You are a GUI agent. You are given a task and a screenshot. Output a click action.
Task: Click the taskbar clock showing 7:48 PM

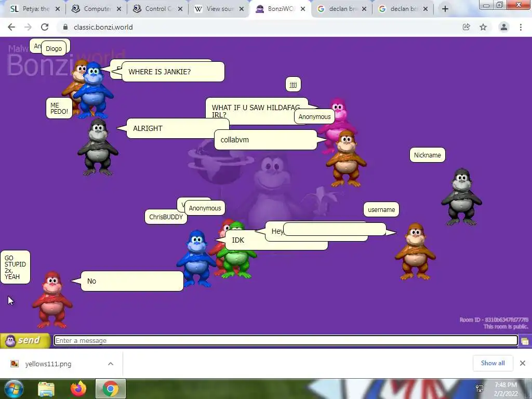(506, 389)
